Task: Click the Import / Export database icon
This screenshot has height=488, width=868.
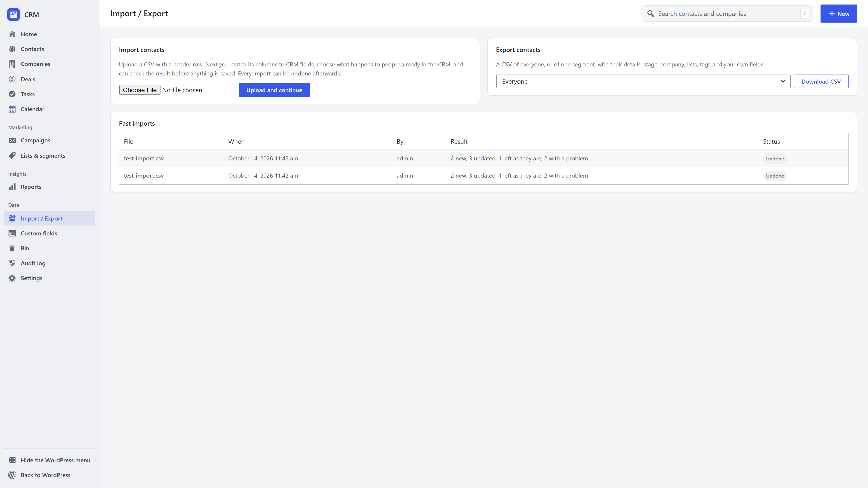Action: tap(12, 218)
